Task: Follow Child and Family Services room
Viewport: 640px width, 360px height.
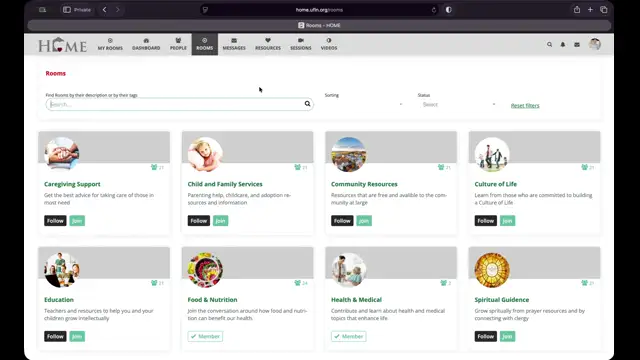Action: pyautogui.click(x=199, y=221)
